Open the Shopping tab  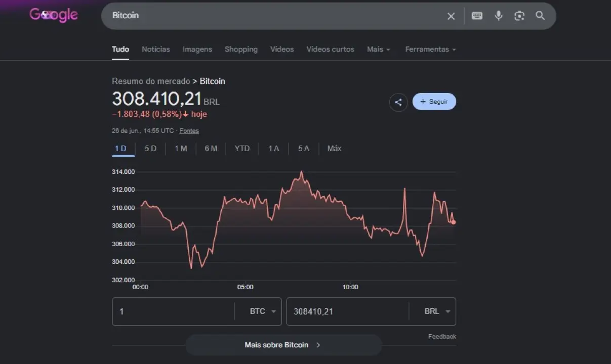pos(241,49)
